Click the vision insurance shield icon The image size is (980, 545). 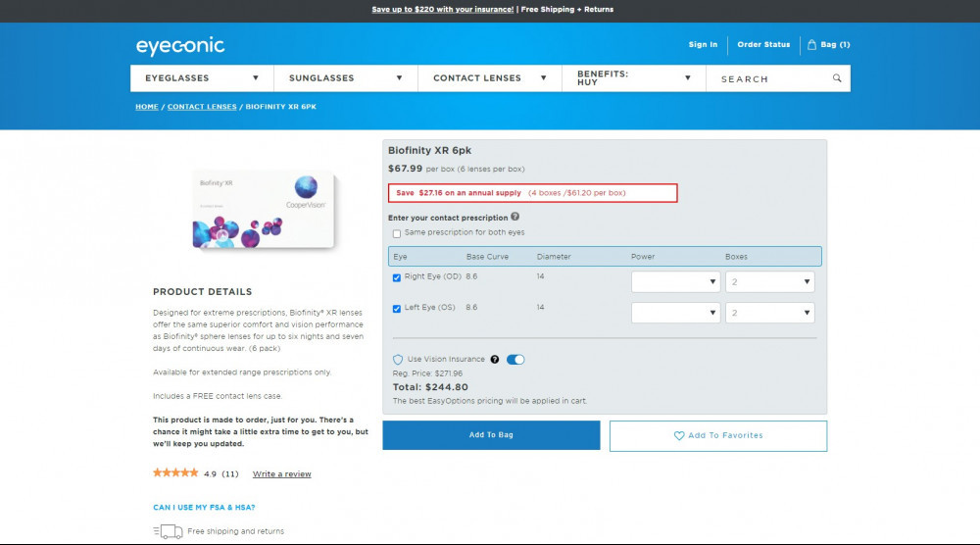pos(398,360)
